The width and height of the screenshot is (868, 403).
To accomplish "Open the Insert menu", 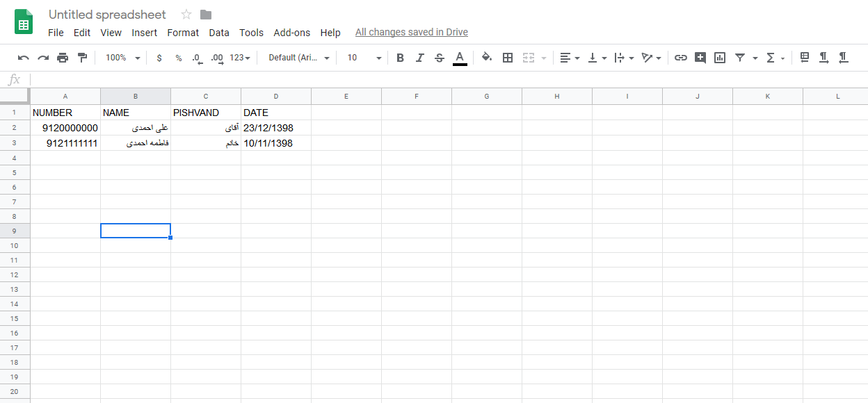I will pyautogui.click(x=144, y=33).
